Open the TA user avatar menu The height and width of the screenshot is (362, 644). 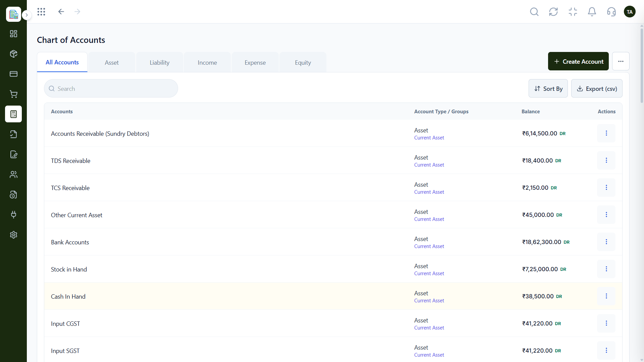click(x=630, y=12)
